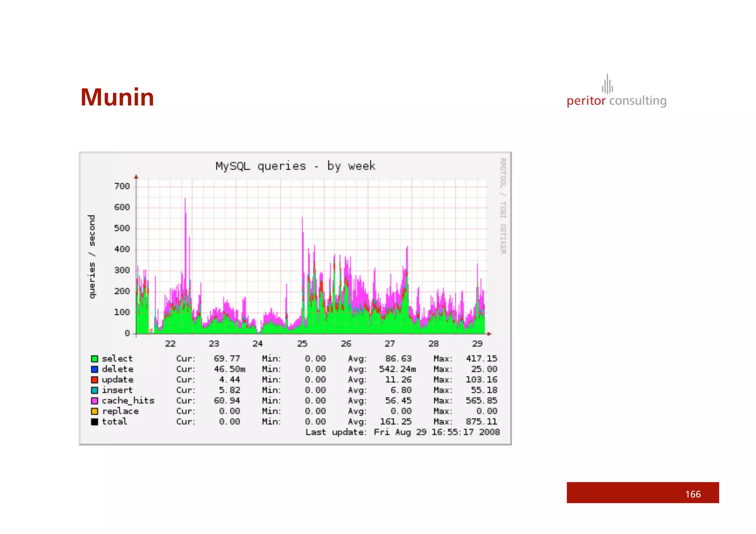Viewport: 756px width, 534px height.
Task: Click insert's Avg value 6.80
Action: click(401, 390)
